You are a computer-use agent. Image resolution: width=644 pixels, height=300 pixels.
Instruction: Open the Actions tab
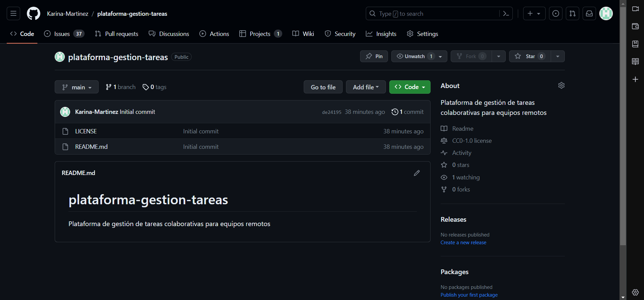click(x=214, y=34)
